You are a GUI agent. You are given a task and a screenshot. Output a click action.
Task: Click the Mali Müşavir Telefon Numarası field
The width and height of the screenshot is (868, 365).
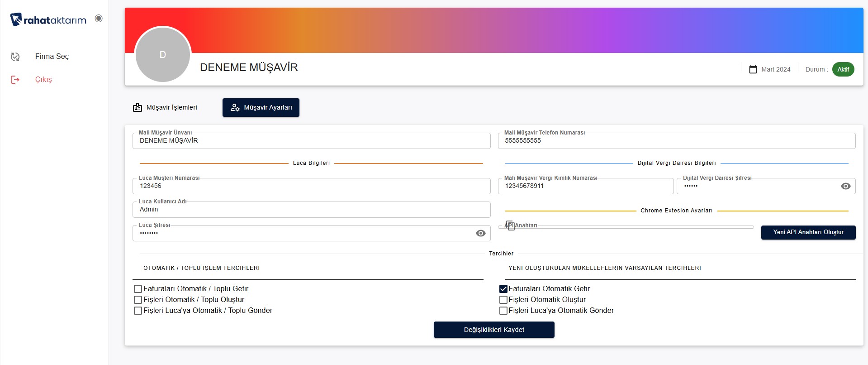tap(676, 141)
